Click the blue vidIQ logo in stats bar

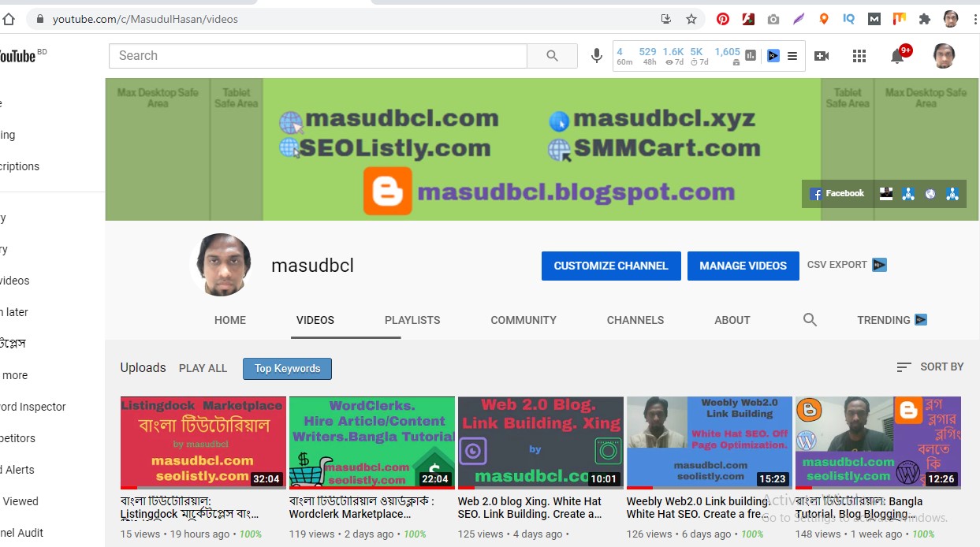[774, 56]
